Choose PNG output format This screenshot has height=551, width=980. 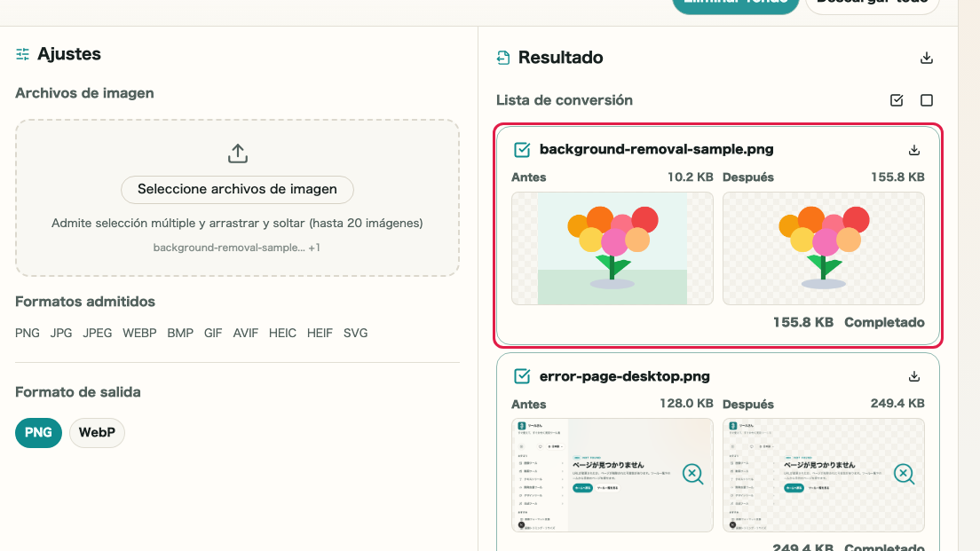click(38, 432)
